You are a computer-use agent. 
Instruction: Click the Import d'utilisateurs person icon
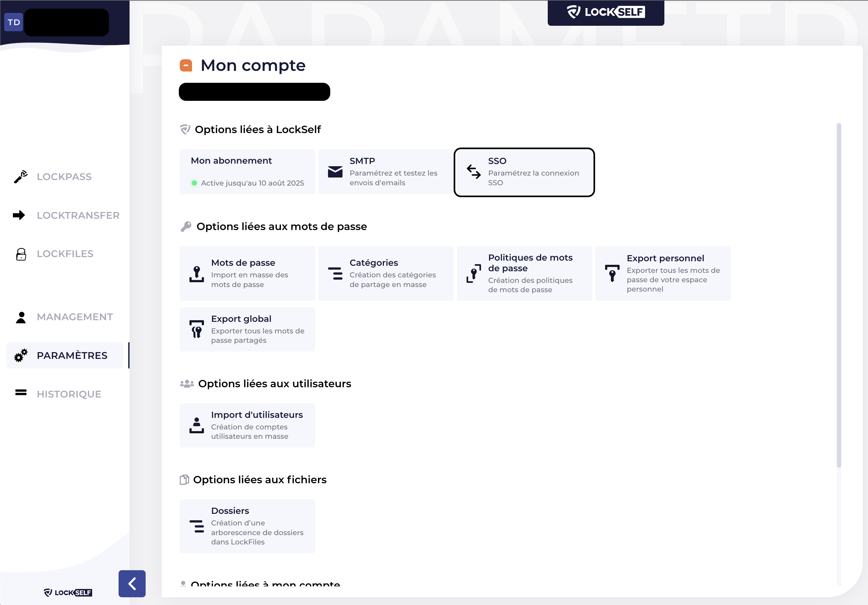tap(196, 425)
